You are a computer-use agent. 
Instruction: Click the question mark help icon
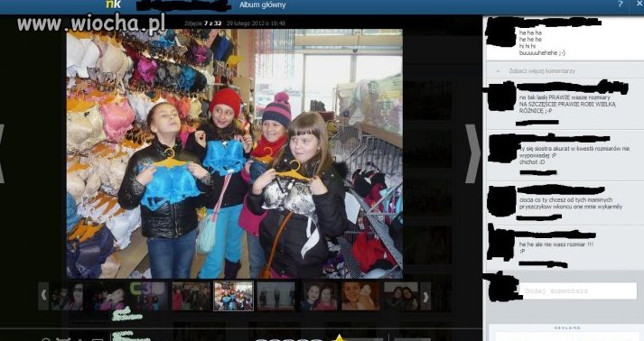pos(620,5)
